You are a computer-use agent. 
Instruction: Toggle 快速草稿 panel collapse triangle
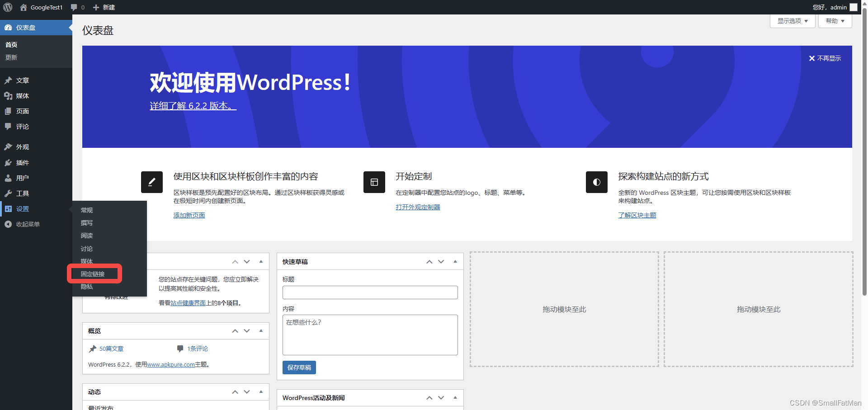455,261
